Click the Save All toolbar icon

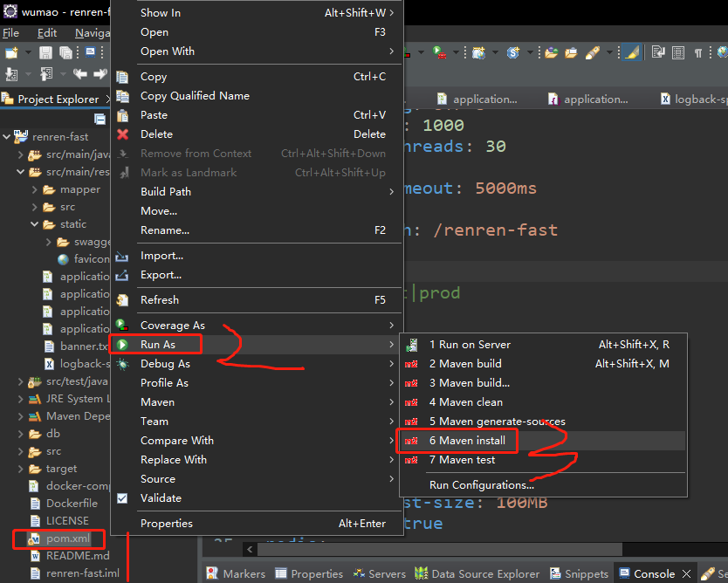click(x=65, y=52)
